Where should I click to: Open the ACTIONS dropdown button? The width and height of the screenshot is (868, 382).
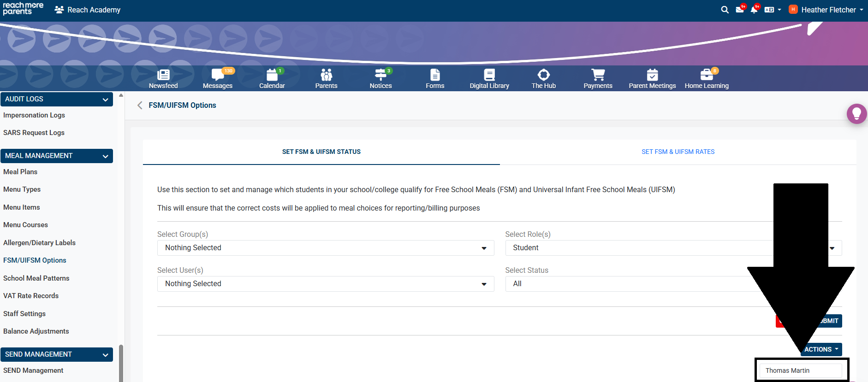(821, 349)
